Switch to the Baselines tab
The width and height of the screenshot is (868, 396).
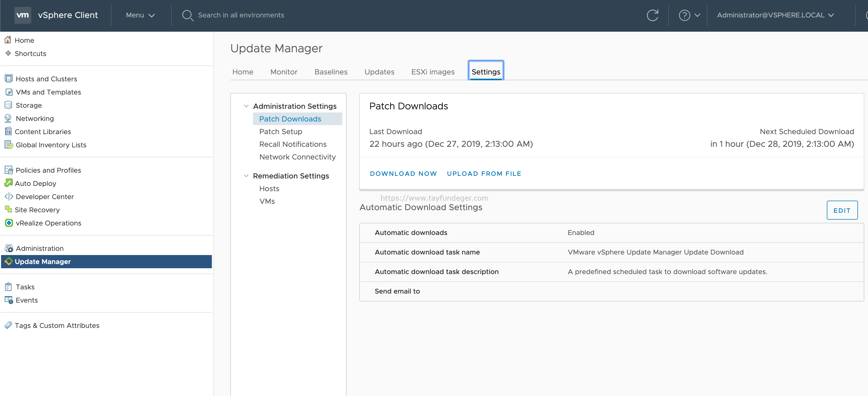(x=331, y=72)
